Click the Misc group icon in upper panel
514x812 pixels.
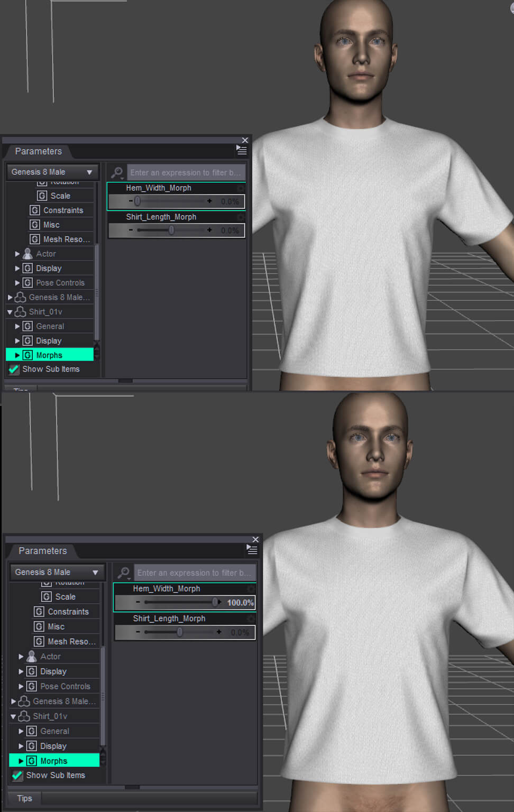(34, 225)
